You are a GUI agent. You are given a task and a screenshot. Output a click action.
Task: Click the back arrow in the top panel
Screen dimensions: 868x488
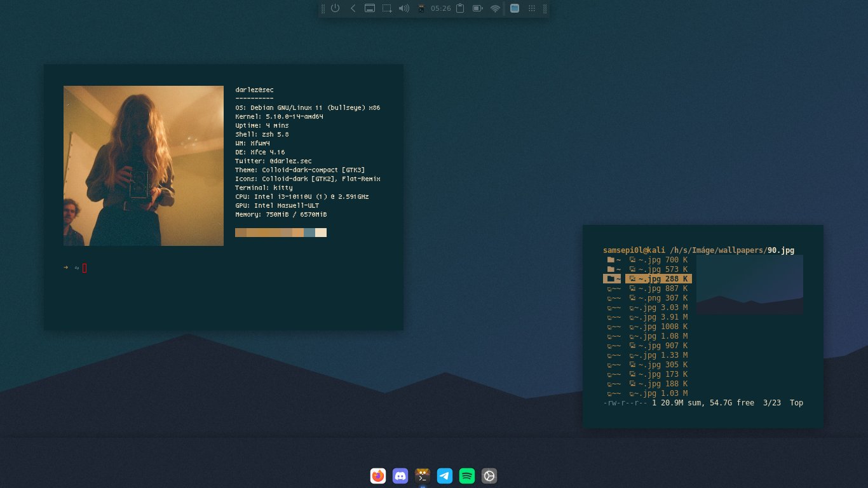353,8
